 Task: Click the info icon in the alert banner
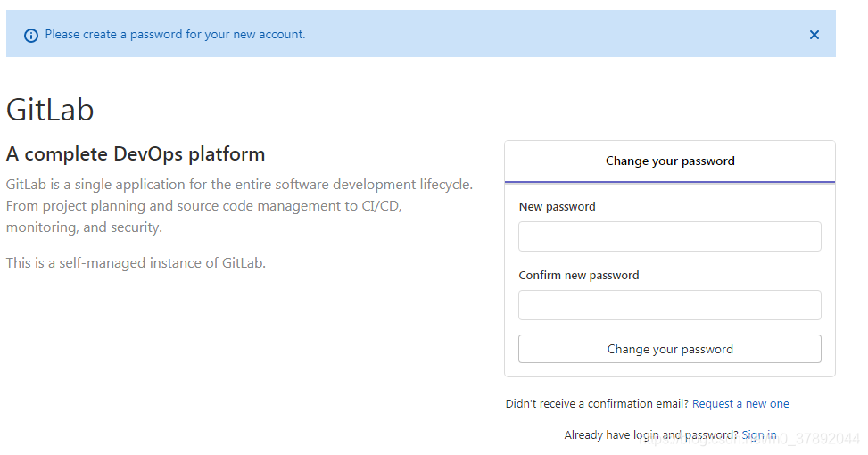[31, 36]
